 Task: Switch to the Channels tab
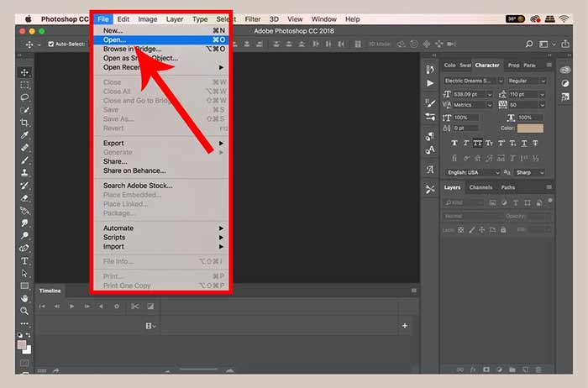pos(480,187)
